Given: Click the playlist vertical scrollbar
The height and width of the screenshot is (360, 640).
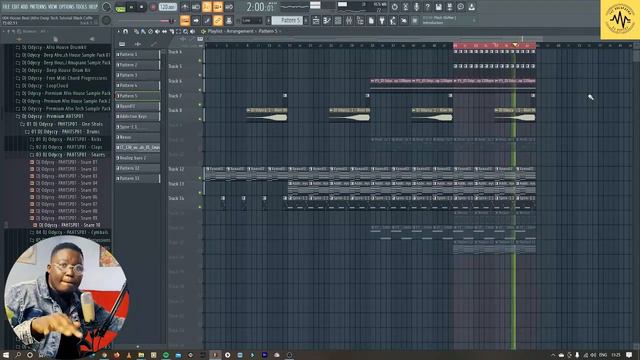Looking at the screenshot, I should [636, 55].
